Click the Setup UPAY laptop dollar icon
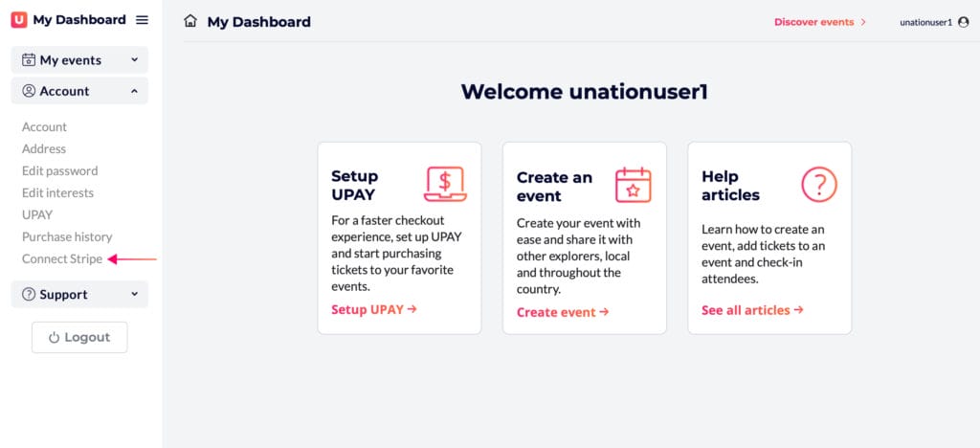The image size is (980, 448). (445, 184)
